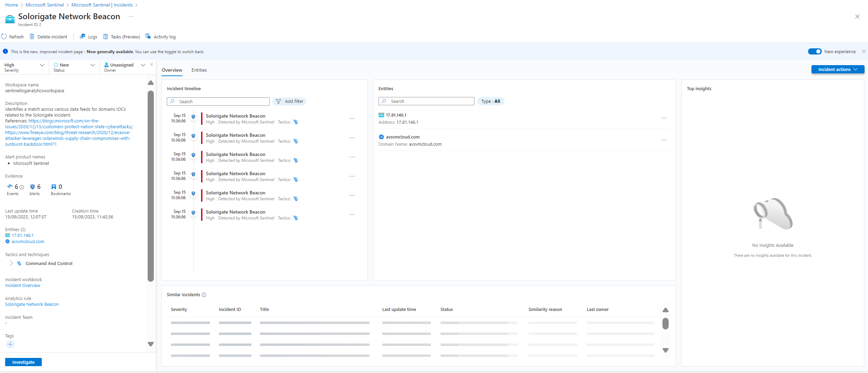
Task: Click the shield marker of last timeline alert
Action: coord(193,213)
